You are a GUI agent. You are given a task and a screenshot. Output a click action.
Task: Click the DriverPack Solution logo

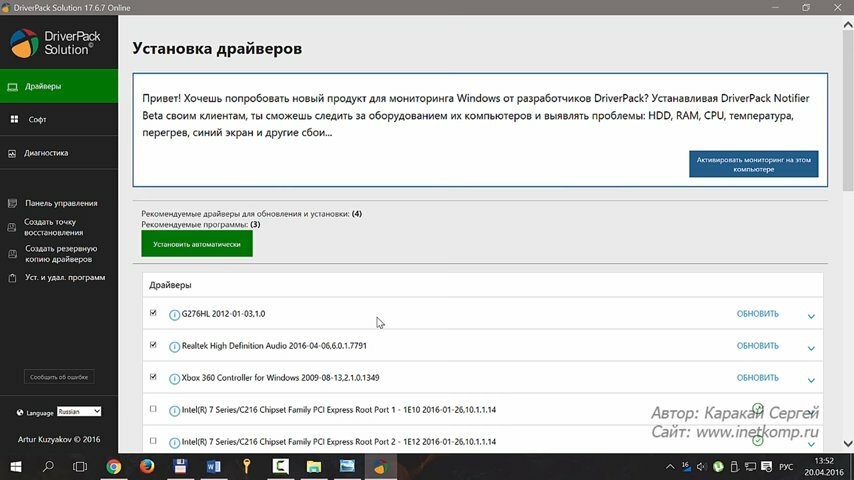coord(55,43)
